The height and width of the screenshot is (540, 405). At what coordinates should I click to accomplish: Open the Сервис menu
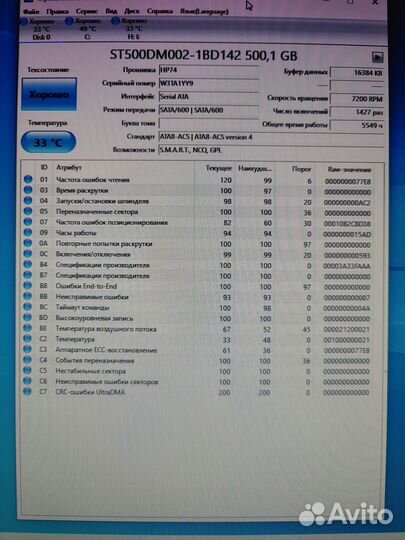[86, 11]
